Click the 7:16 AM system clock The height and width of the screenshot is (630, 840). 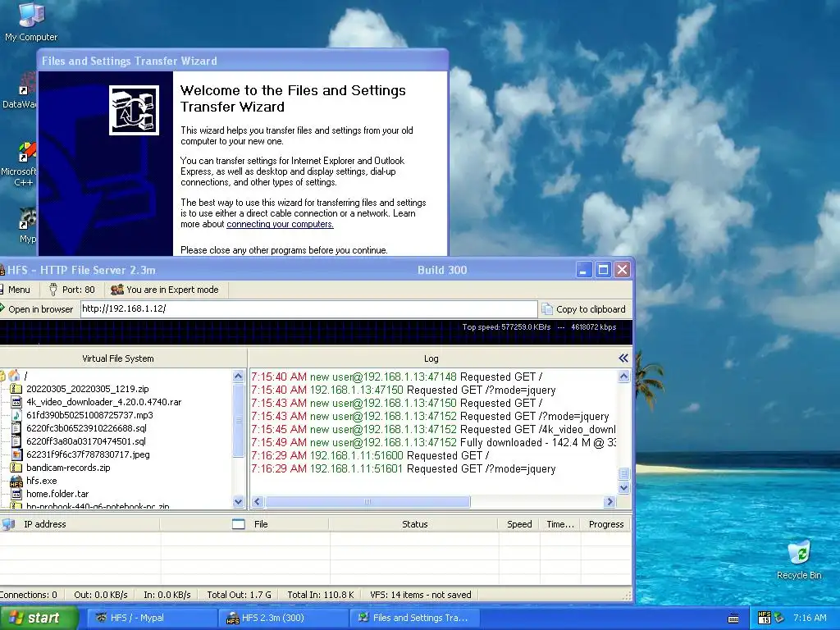coord(810,618)
